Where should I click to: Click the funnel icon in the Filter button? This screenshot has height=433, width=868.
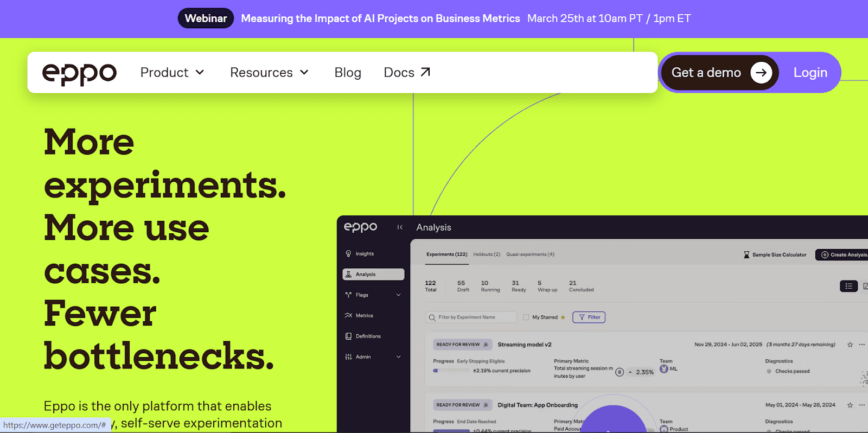[x=582, y=317]
